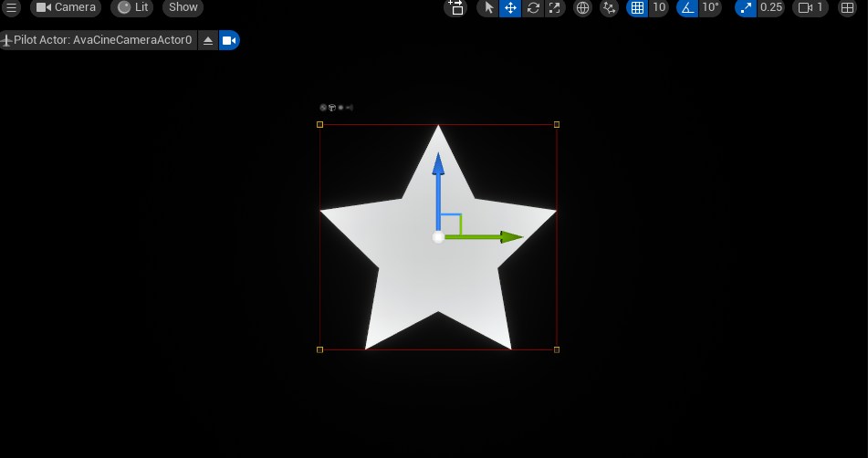Viewport: 868px width, 458px height.
Task: Click the top-left bounding box handle
Action: pyautogui.click(x=319, y=124)
